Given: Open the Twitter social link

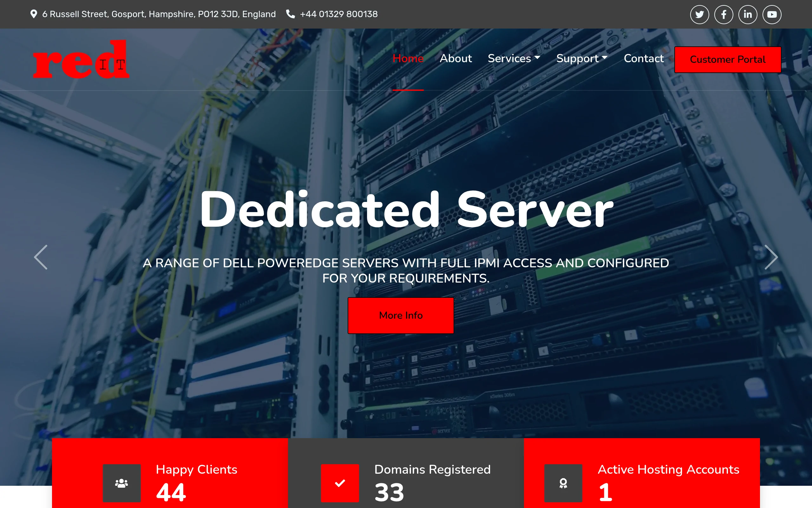Looking at the screenshot, I should (x=699, y=15).
